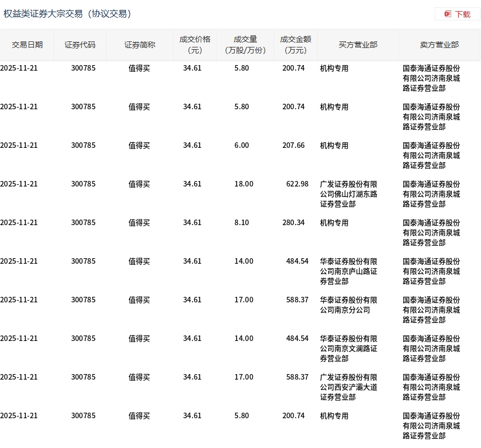The image size is (481, 448).
Task: Click the 卖方营业部 column header
Action: click(439, 45)
